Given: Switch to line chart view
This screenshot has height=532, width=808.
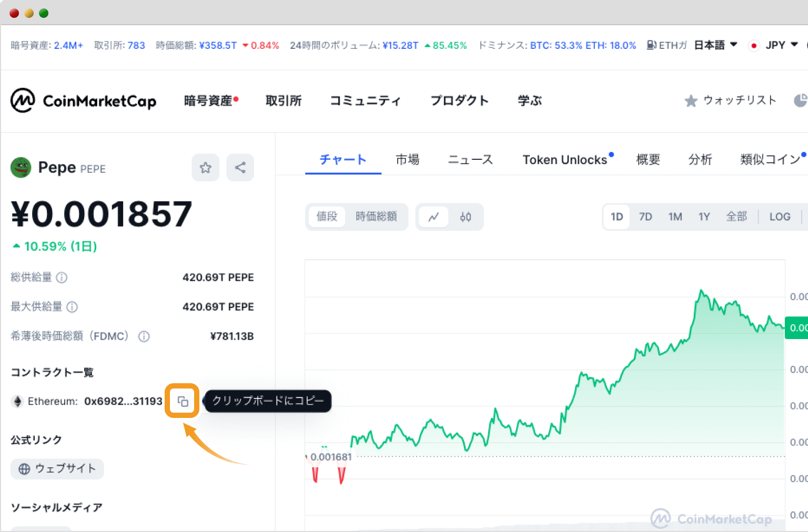Looking at the screenshot, I should (x=433, y=217).
